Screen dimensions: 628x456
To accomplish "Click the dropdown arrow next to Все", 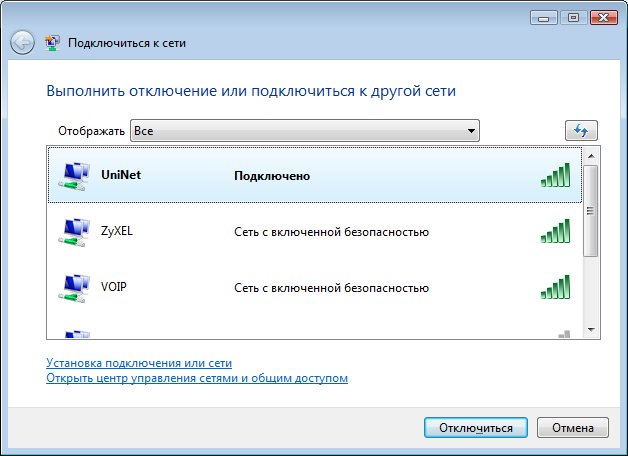I will pos(471,131).
